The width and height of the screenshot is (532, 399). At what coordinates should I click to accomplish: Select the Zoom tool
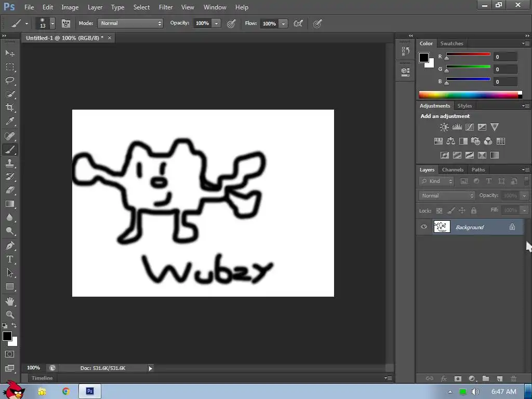(x=10, y=314)
